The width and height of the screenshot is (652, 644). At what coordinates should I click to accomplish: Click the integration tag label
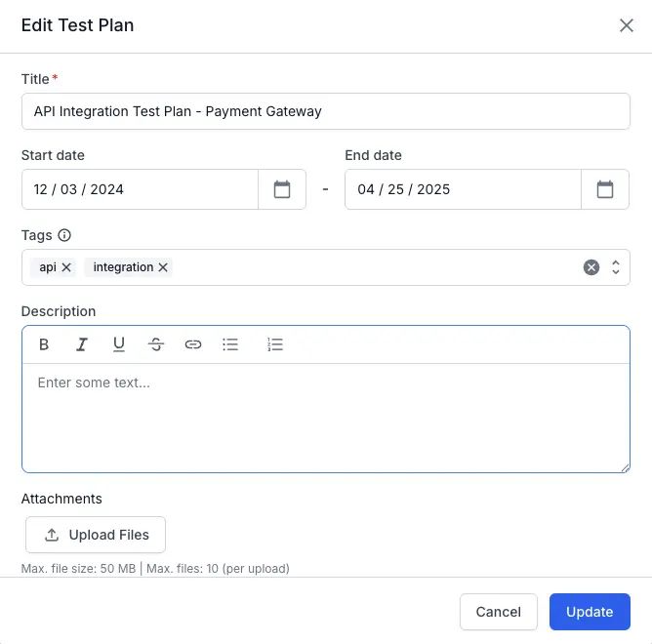[x=123, y=267]
